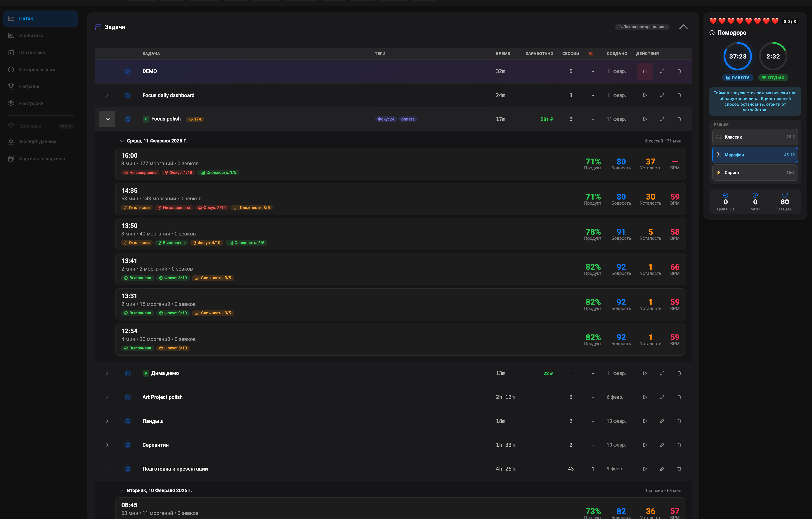Expand the Art Project polish task row

(107, 397)
